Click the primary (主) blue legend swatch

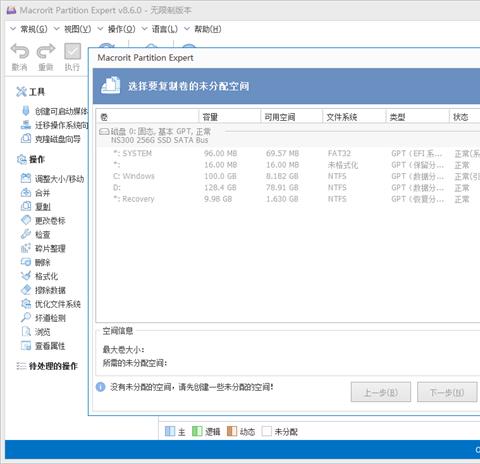point(170,431)
